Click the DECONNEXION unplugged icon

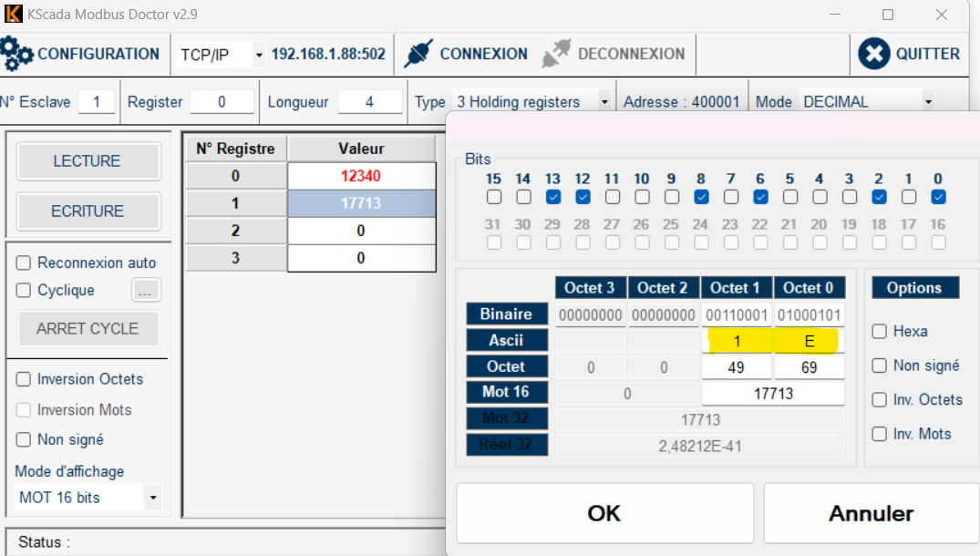[x=556, y=54]
